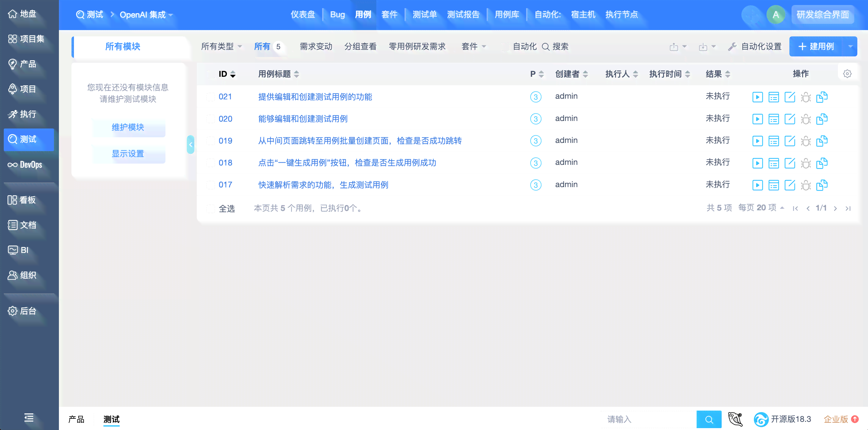Toggle the 自动化 checkbox filter
868x430 pixels.
point(505,46)
